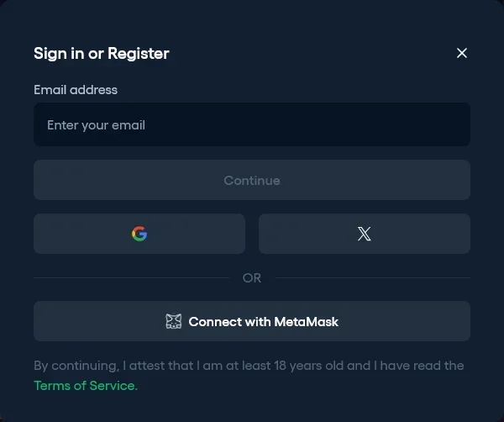This screenshot has width=504, height=422.
Task: Click the 18 years old attestation text
Action: click(x=249, y=366)
